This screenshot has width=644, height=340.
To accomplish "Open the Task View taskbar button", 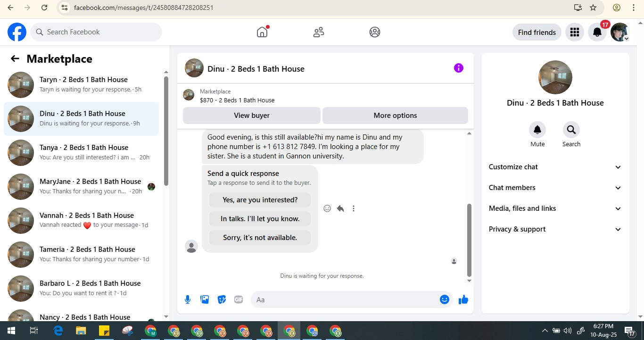I will tap(34, 331).
